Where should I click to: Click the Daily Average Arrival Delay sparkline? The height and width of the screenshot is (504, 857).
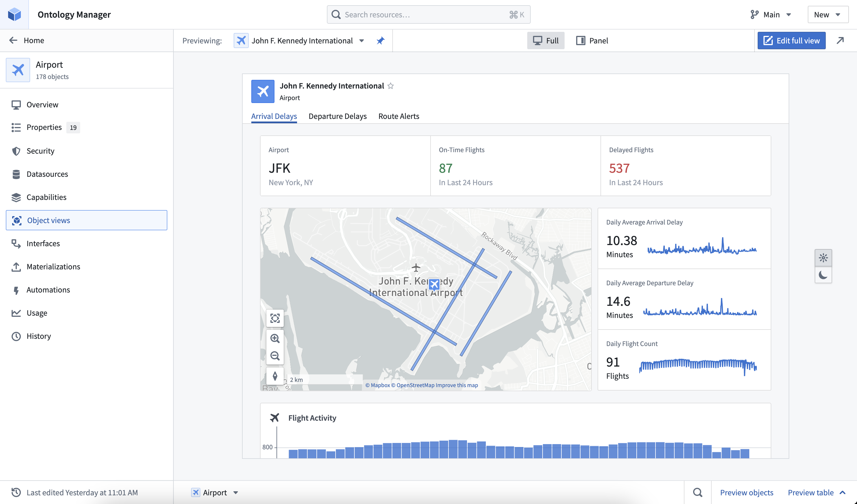(x=702, y=247)
